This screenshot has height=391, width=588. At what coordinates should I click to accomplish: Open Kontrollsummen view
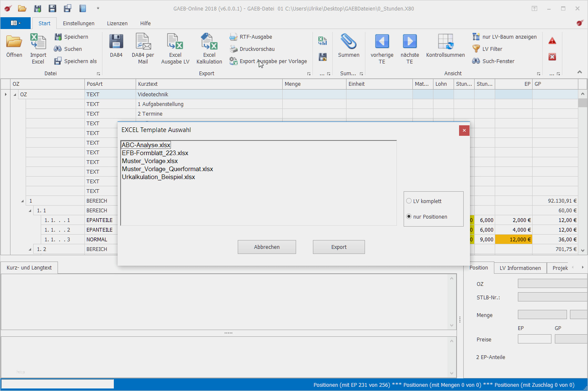pyautogui.click(x=445, y=42)
